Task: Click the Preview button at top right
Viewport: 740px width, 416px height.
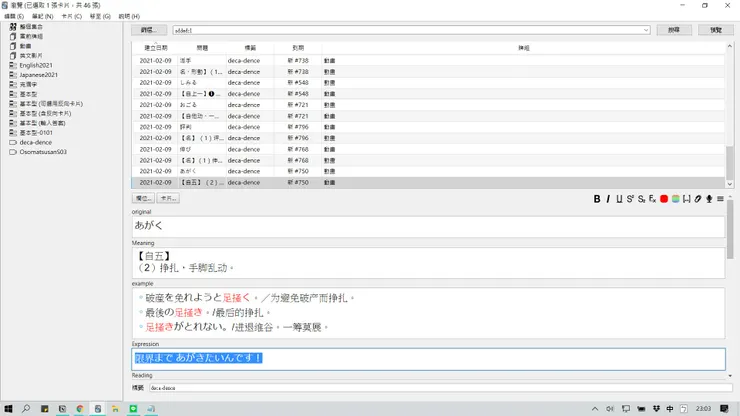Action: (x=716, y=30)
